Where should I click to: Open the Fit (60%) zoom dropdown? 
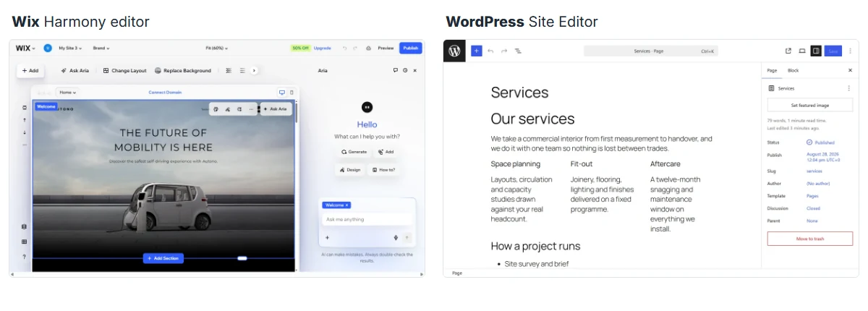click(x=217, y=48)
